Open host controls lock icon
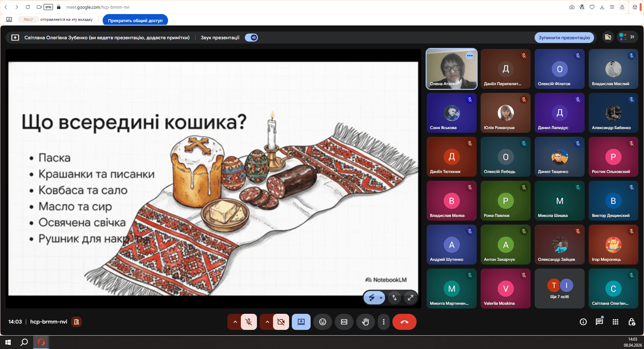The width and height of the screenshot is (644, 349). 632,322
